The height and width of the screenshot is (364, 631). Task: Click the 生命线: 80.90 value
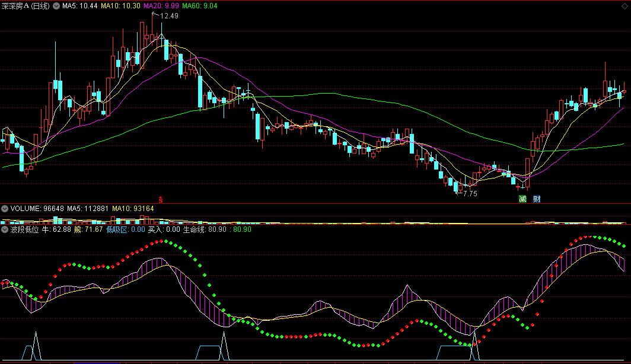click(x=205, y=229)
